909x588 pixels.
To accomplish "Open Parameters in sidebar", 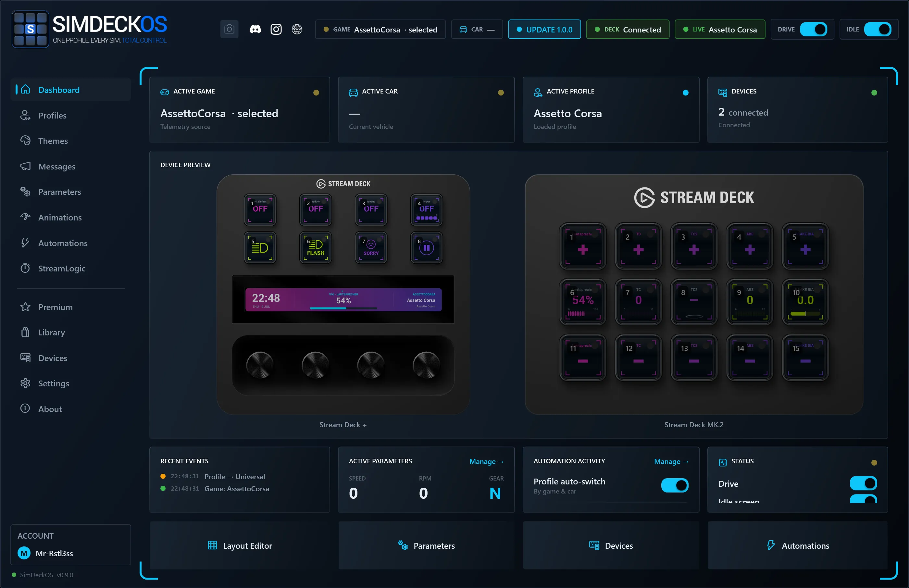I will [x=71, y=192].
